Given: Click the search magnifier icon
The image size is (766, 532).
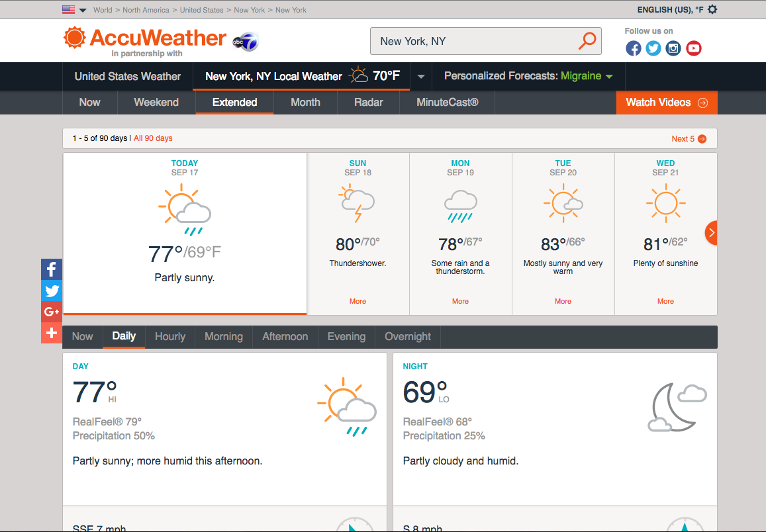Looking at the screenshot, I should click(x=587, y=40).
